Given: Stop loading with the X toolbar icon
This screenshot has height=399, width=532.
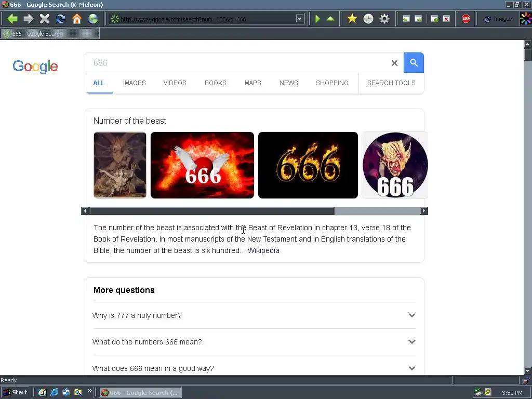Looking at the screenshot, I should (45, 19).
